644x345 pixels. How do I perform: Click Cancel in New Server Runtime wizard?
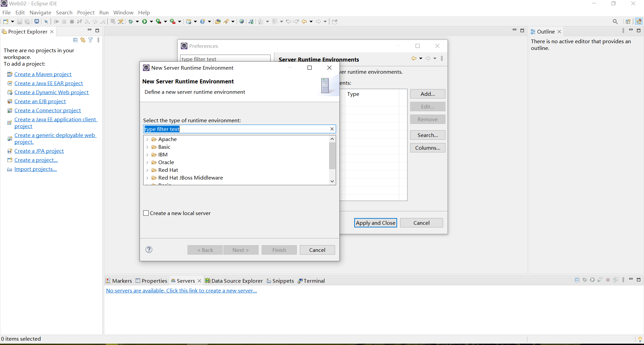point(317,250)
